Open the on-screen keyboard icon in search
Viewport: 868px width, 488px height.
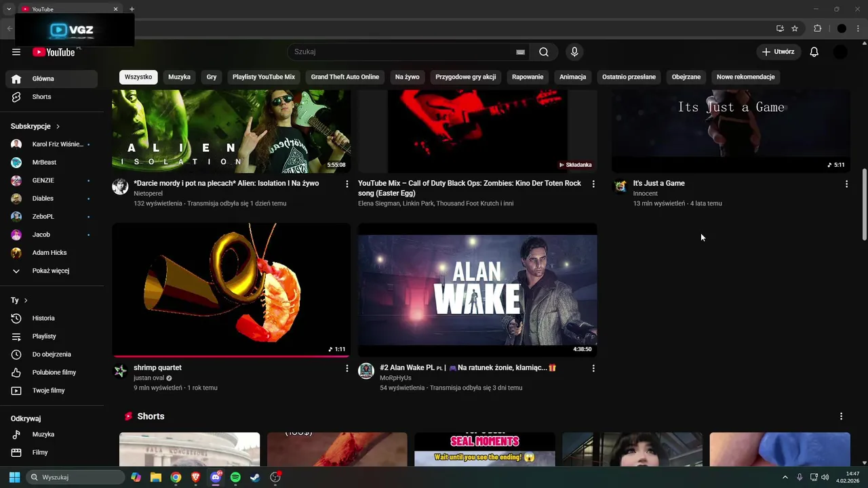520,52
